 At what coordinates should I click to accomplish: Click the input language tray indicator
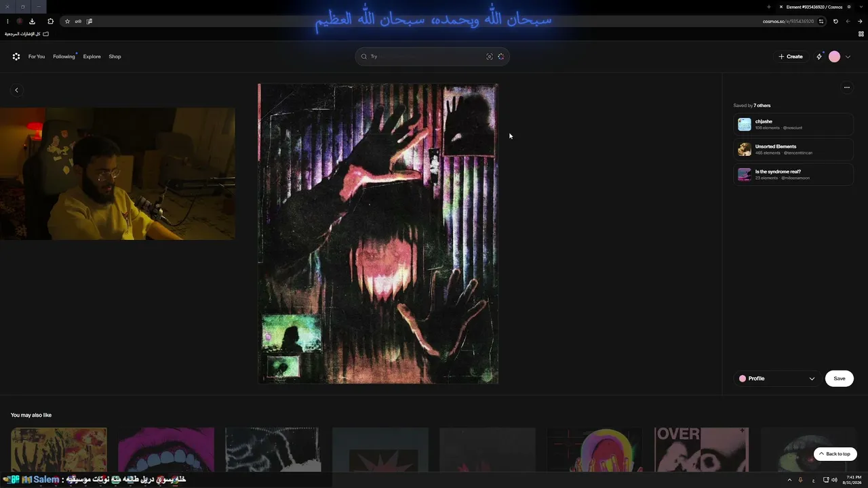point(813,480)
